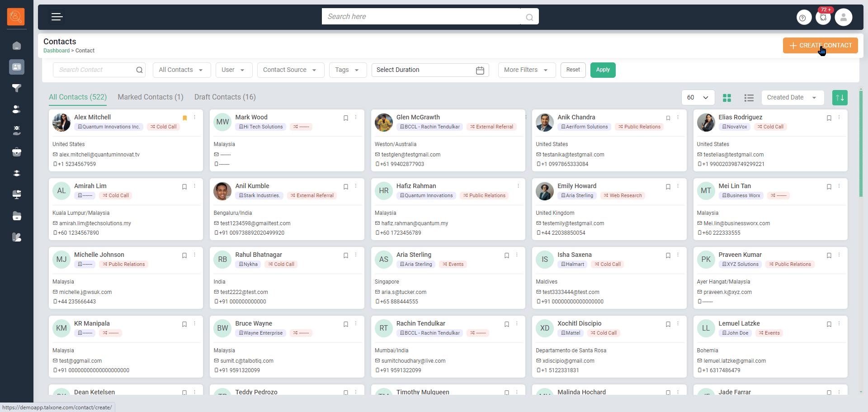
Task: Click the green sort order arrows button
Action: [x=840, y=98]
